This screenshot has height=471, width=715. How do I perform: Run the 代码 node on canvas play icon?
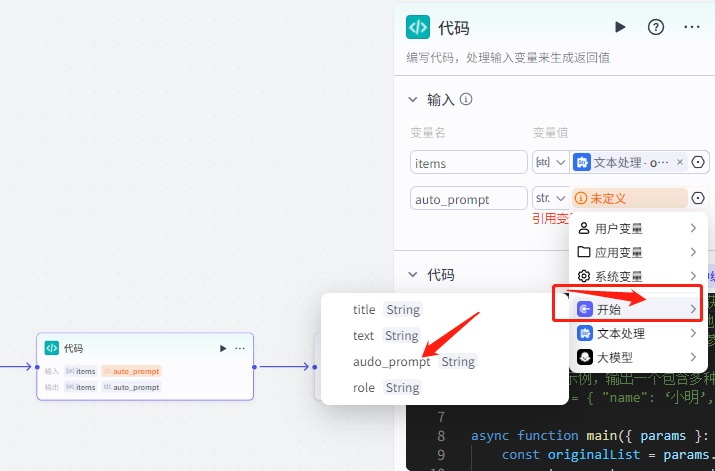click(x=223, y=349)
